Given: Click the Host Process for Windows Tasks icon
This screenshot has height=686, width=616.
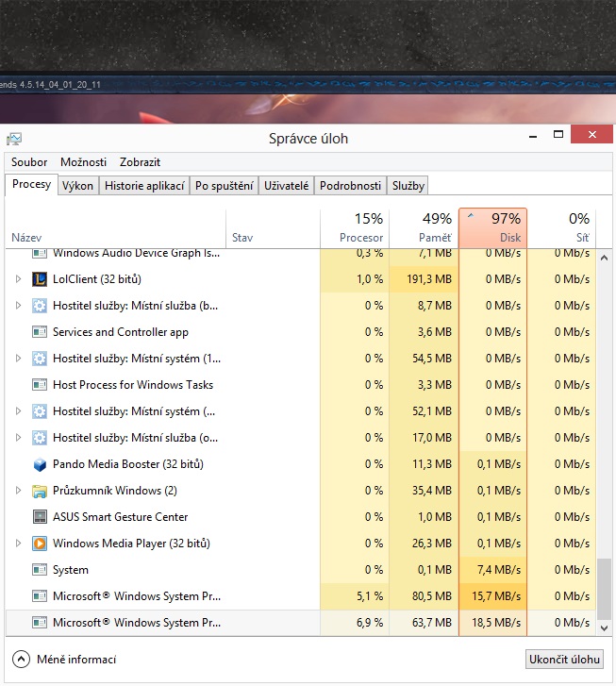Looking at the screenshot, I should tap(40, 385).
